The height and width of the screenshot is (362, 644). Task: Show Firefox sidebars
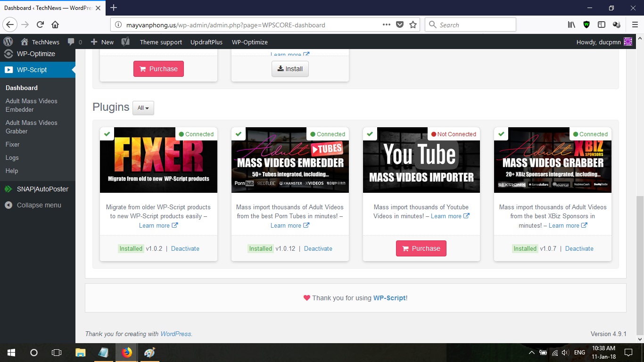(x=602, y=25)
